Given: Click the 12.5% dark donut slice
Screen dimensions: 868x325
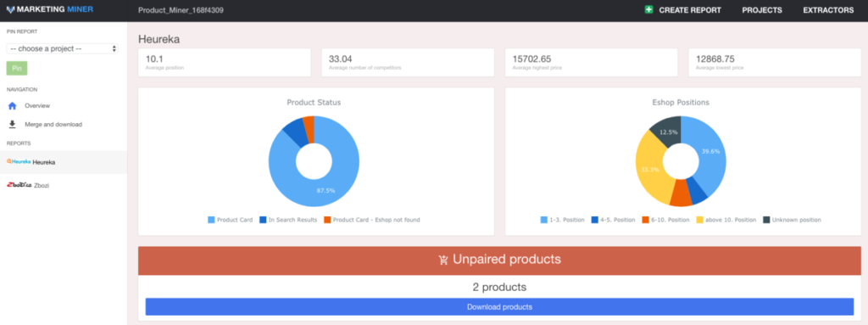Looking at the screenshot, I should [x=668, y=132].
